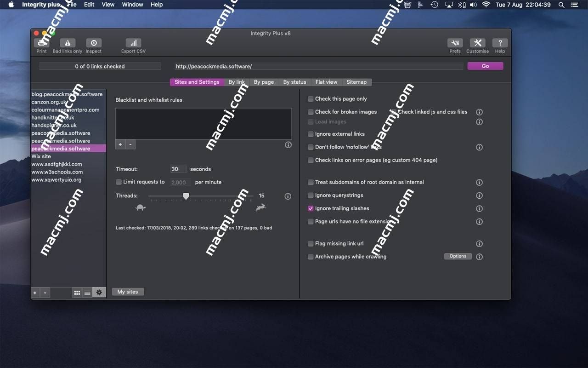
Task: Show info for Flag missing link url
Action: point(479,244)
